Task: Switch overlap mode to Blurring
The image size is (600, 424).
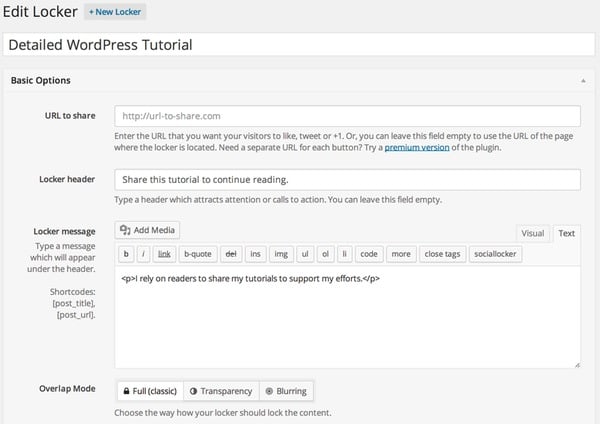Action: coord(286,390)
